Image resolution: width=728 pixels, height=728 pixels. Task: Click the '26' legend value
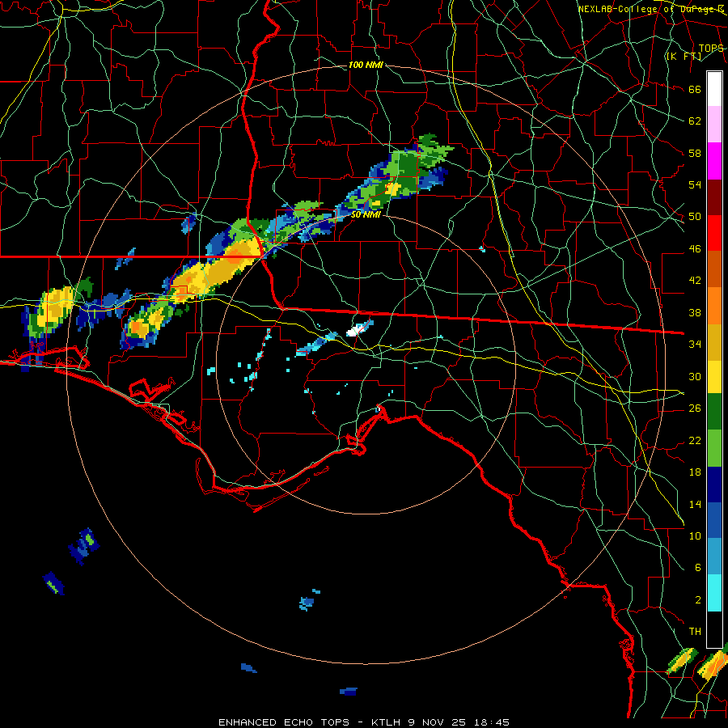pyautogui.click(x=695, y=408)
